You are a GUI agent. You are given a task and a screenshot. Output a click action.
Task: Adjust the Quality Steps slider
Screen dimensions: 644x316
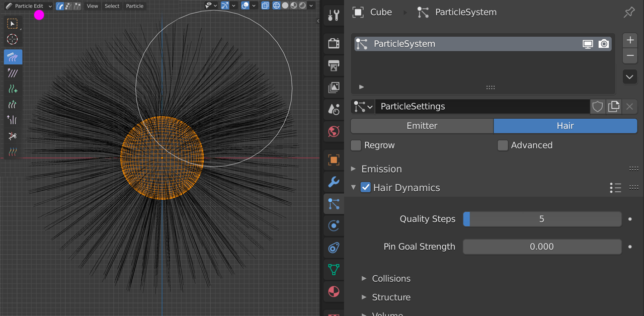pos(542,219)
